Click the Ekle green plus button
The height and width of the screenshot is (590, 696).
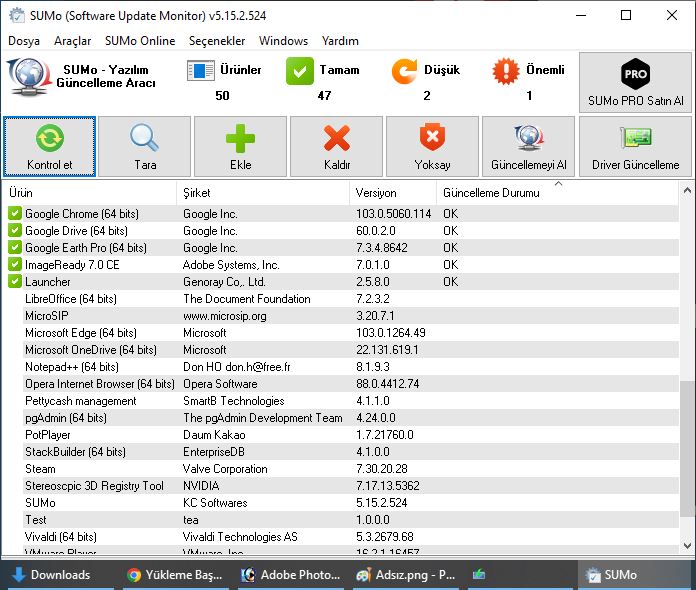coord(241,147)
